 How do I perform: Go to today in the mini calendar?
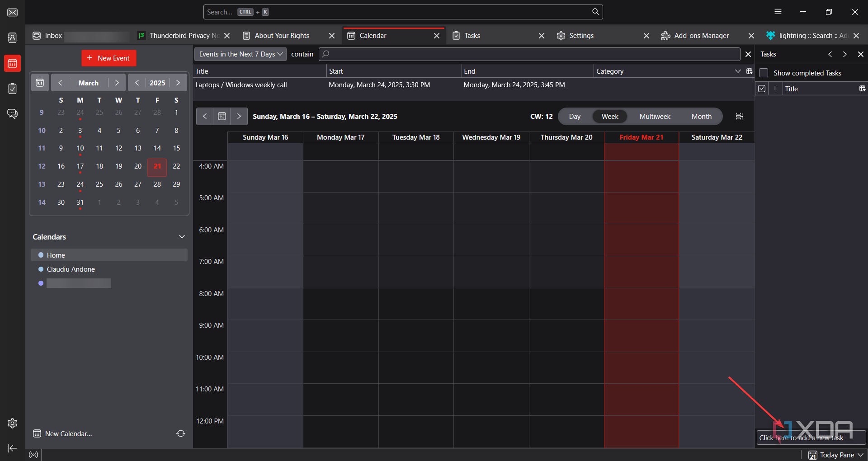[40, 83]
